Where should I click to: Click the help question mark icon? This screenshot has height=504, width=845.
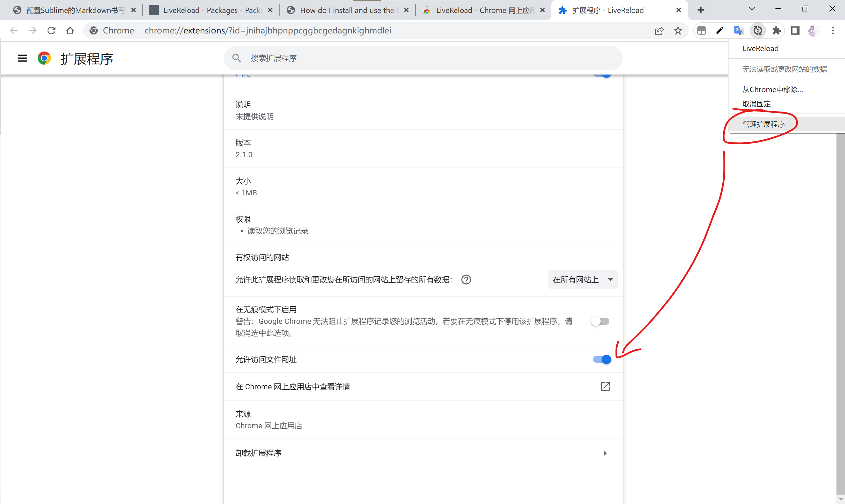tap(466, 280)
